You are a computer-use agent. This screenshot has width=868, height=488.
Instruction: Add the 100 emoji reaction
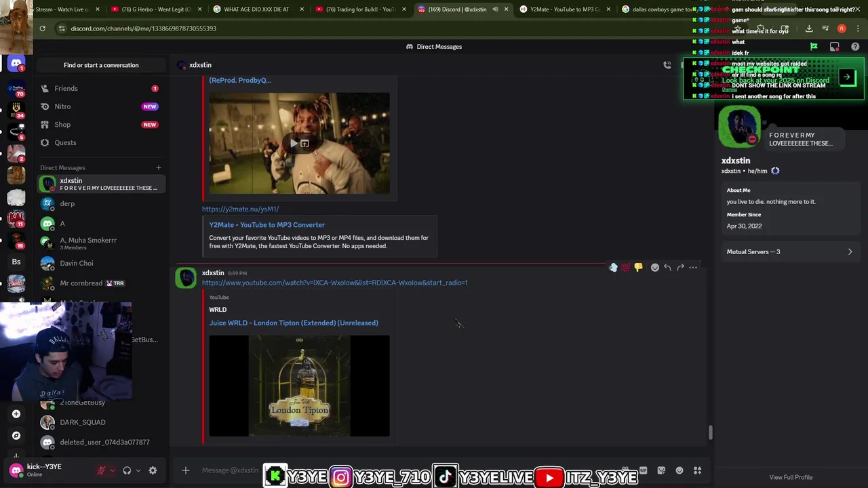[x=625, y=268]
